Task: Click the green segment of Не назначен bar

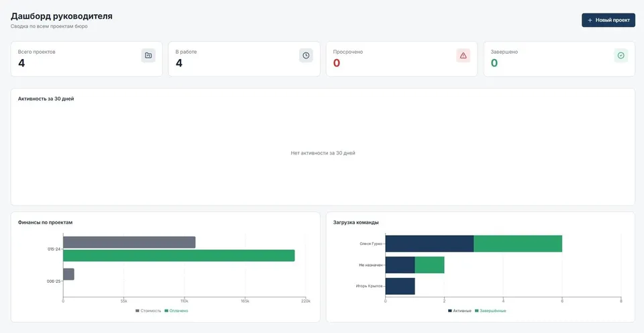Action: tap(429, 265)
